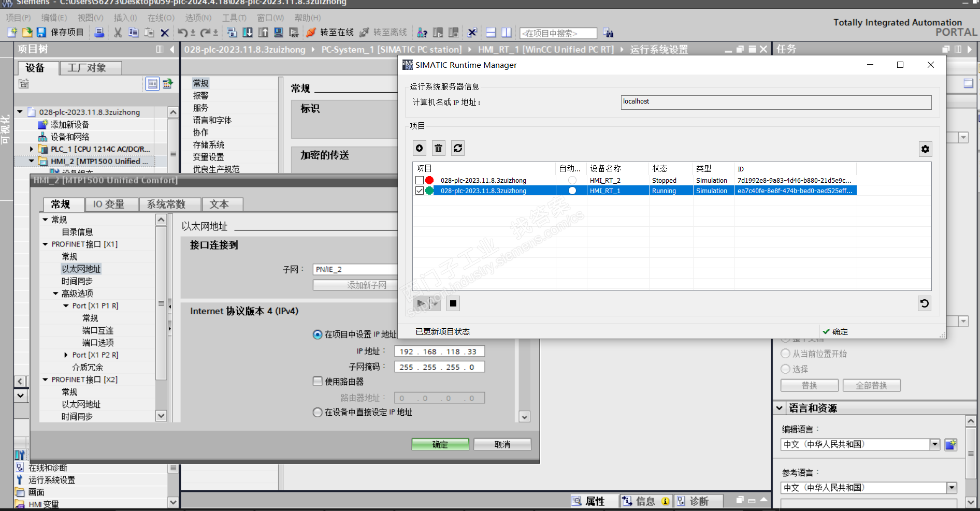This screenshot has height=511, width=980.
Task: Expand the PLC_1 tree node
Action: pos(32,149)
